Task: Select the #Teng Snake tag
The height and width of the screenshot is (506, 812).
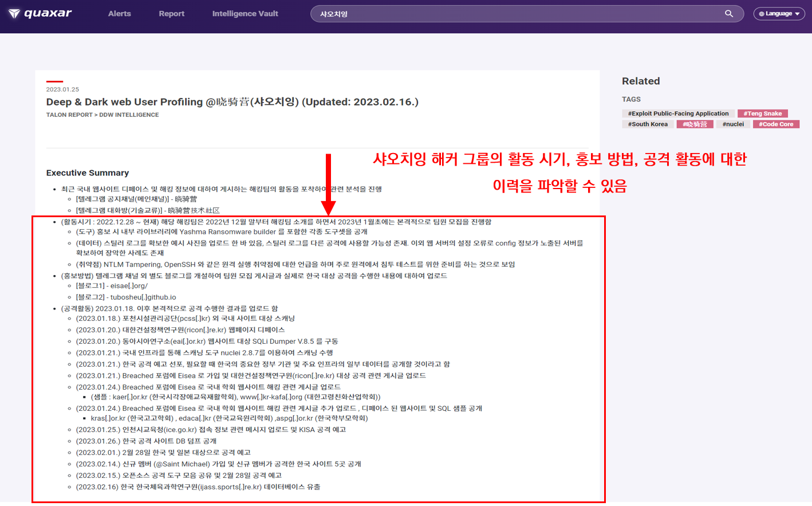Action: click(x=763, y=113)
